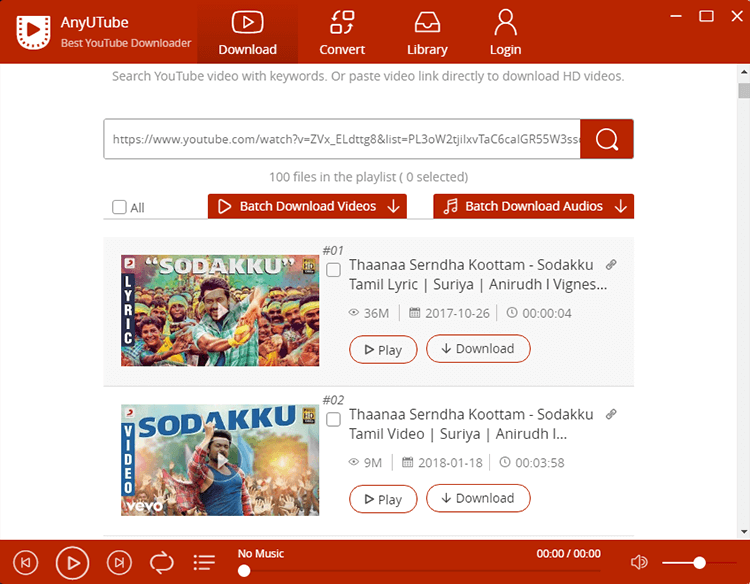Focus the YouTube URL input field
Viewport: 750px width, 584px height.
[x=342, y=139]
